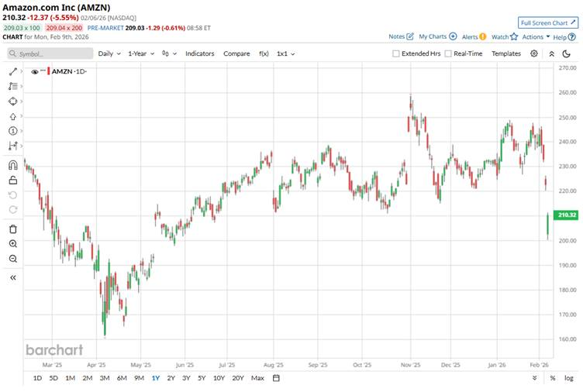Select the trend line drawing tool
583x392 pixels.
(13, 71)
